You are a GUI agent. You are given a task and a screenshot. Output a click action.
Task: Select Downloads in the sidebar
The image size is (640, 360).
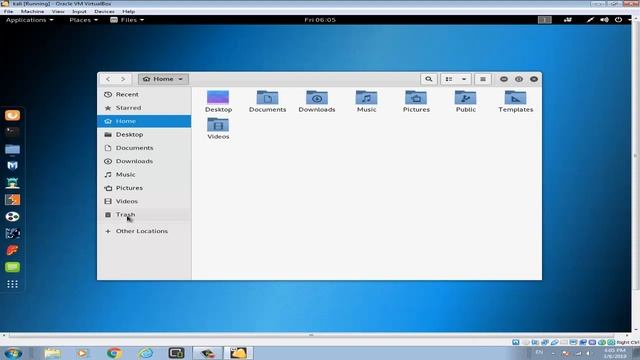(144, 161)
